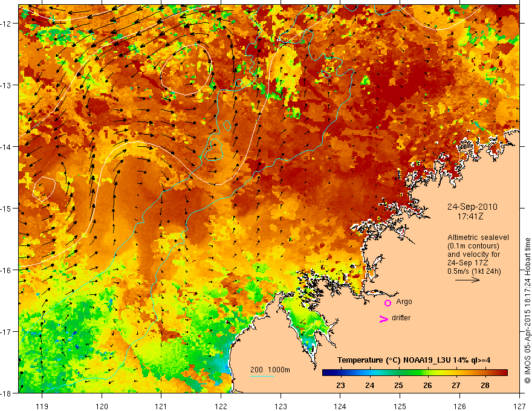The width and height of the screenshot is (532, 411).
Task: Click the magenta Argo circle legend marker
Action: 388,303
